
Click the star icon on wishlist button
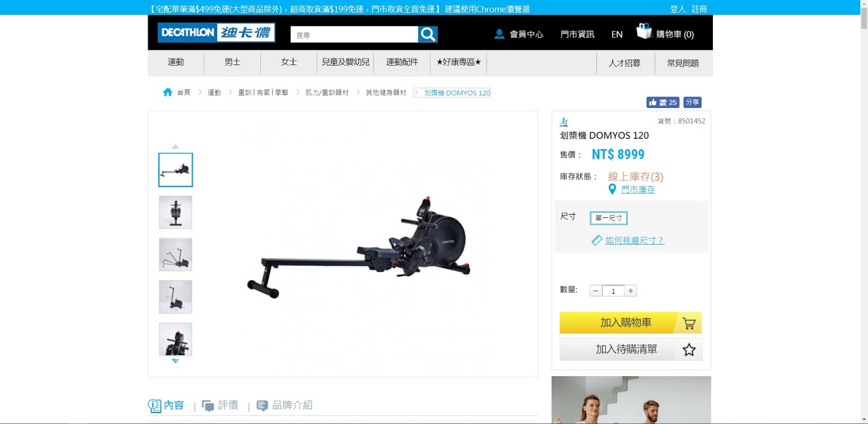[689, 350]
